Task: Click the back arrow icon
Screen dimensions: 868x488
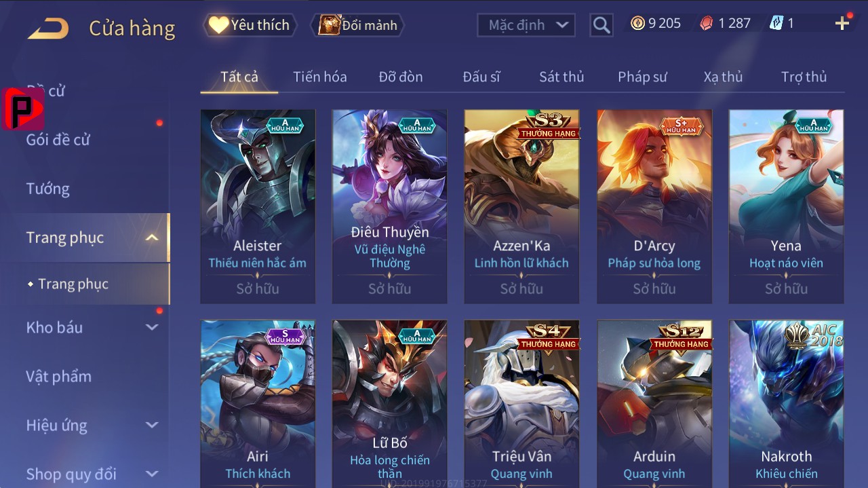Action: [48, 28]
